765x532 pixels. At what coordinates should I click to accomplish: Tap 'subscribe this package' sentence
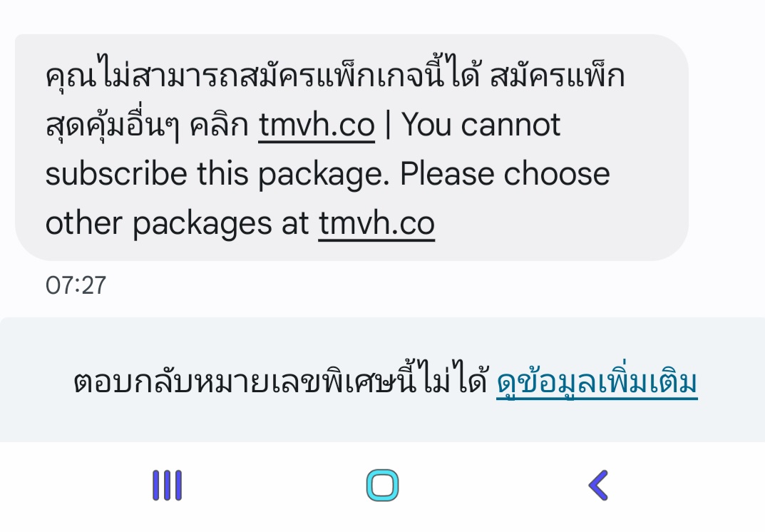point(217,175)
